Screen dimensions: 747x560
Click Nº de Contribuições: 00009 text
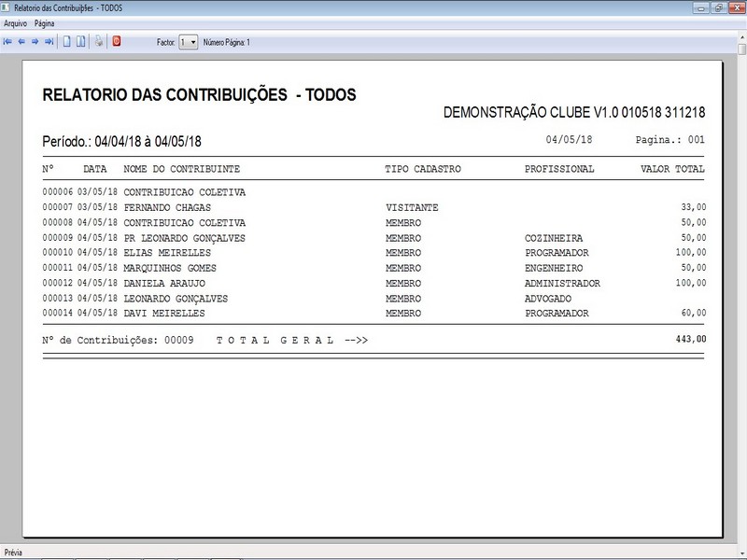(x=118, y=341)
